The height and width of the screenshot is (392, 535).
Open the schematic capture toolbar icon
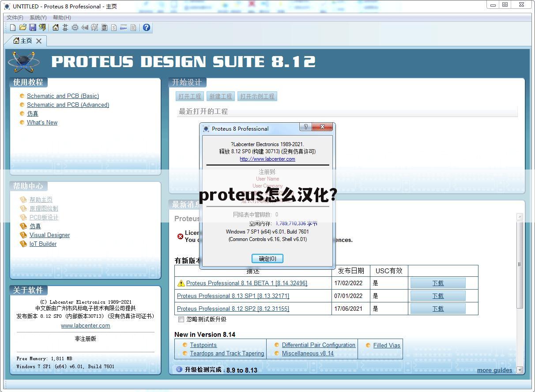[65, 27]
